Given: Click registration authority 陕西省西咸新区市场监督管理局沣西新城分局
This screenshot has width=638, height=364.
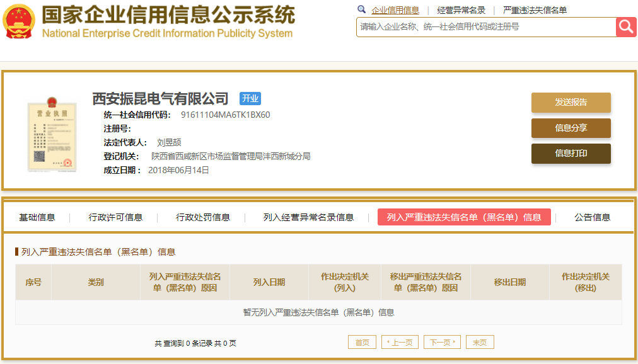Looking at the screenshot, I should click(231, 156).
